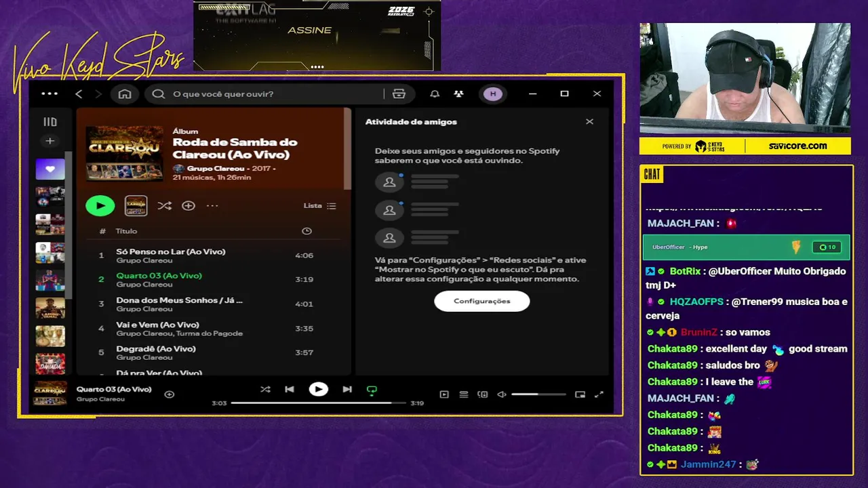This screenshot has height=488, width=868.
Task: Open the play queue
Action: click(x=464, y=394)
